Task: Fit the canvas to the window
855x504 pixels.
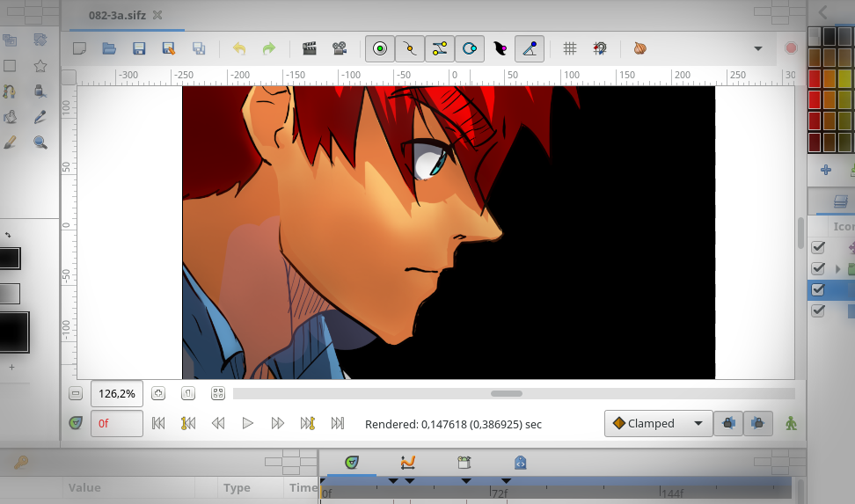Action: click(x=218, y=393)
